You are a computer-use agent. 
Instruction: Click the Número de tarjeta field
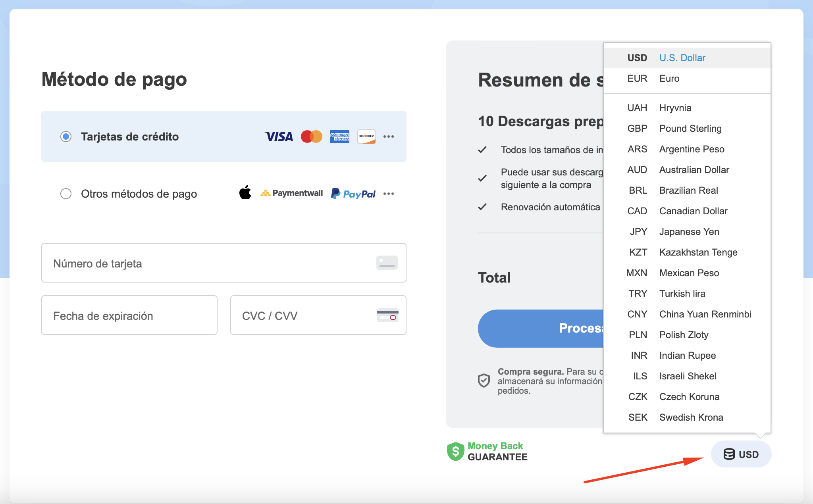coord(224,263)
